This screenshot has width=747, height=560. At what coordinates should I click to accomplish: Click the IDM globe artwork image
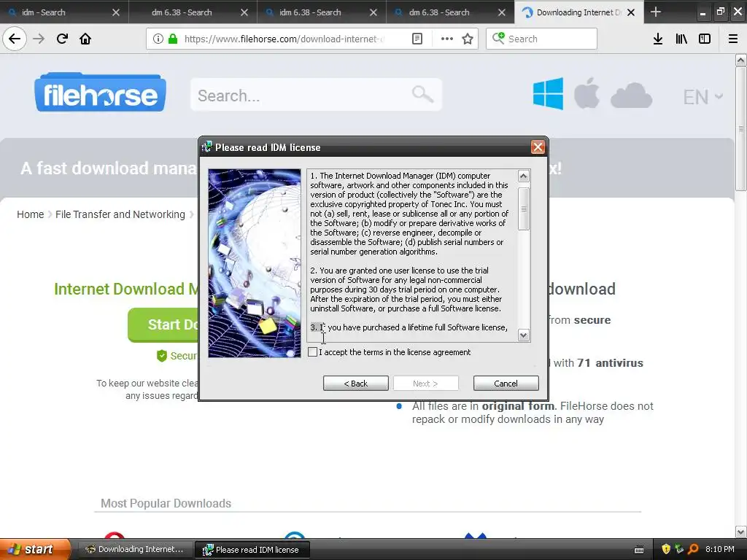(255, 262)
